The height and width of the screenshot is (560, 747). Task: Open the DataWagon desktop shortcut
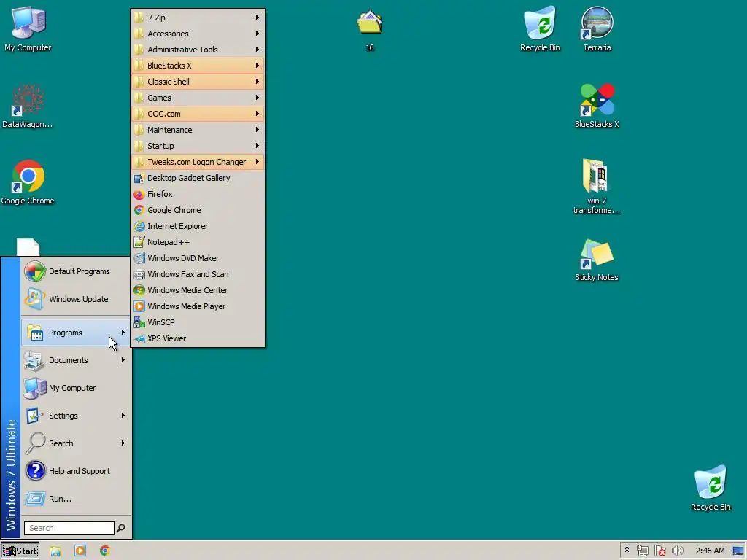tap(28, 106)
